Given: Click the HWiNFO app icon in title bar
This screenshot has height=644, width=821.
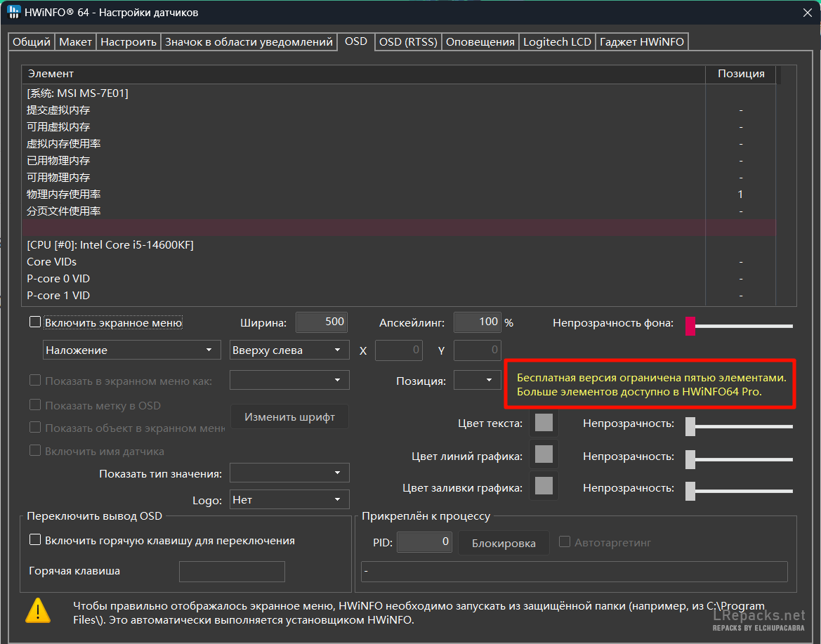Looking at the screenshot, I should pos(13,12).
